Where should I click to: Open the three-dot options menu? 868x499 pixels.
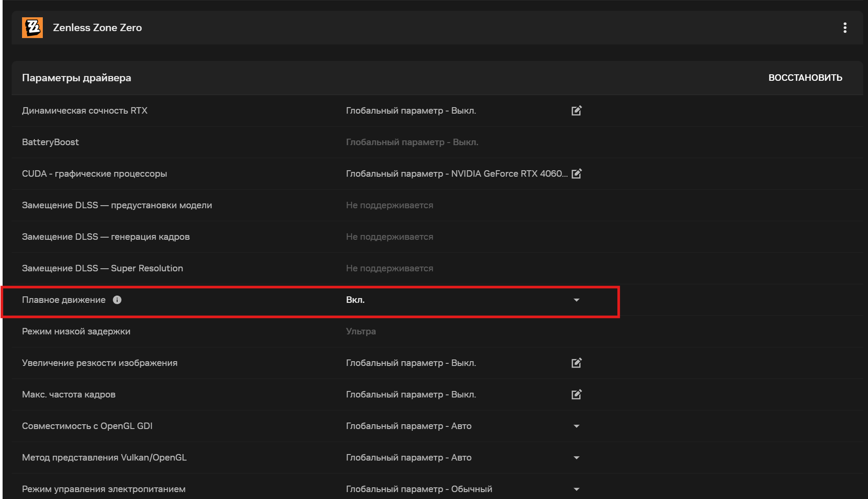(x=845, y=28)
